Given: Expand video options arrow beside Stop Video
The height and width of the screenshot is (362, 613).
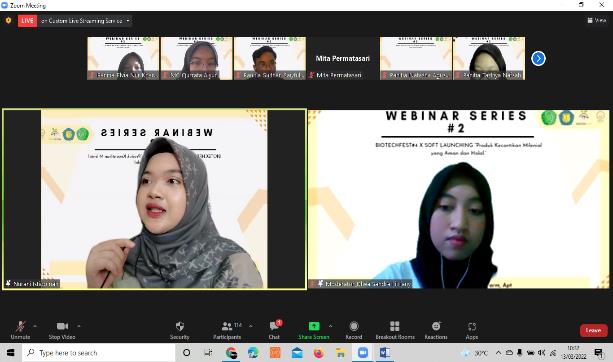Looking at the screenshot, I should pos(79,326).
